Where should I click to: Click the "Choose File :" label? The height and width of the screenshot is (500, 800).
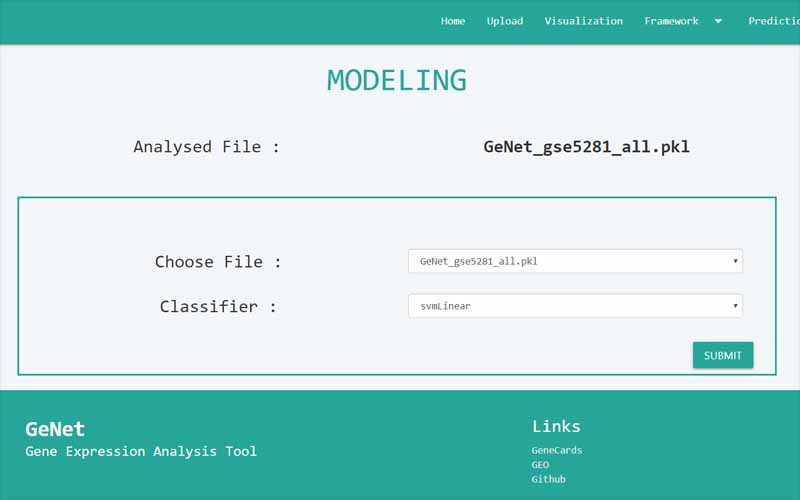[x=218, y=262]
